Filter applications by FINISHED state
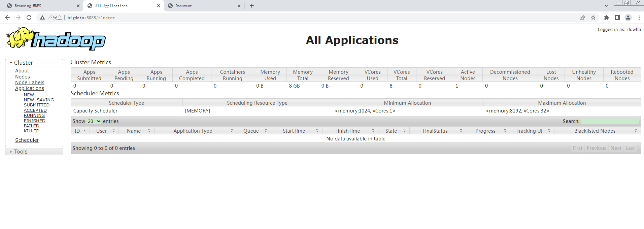This screenshot has height=229, width=644. (x=35, y=121)
